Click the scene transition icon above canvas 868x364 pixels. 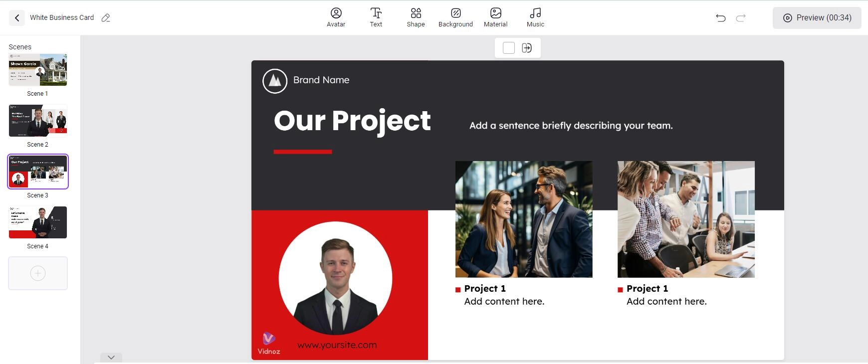[x=527, y=48]
